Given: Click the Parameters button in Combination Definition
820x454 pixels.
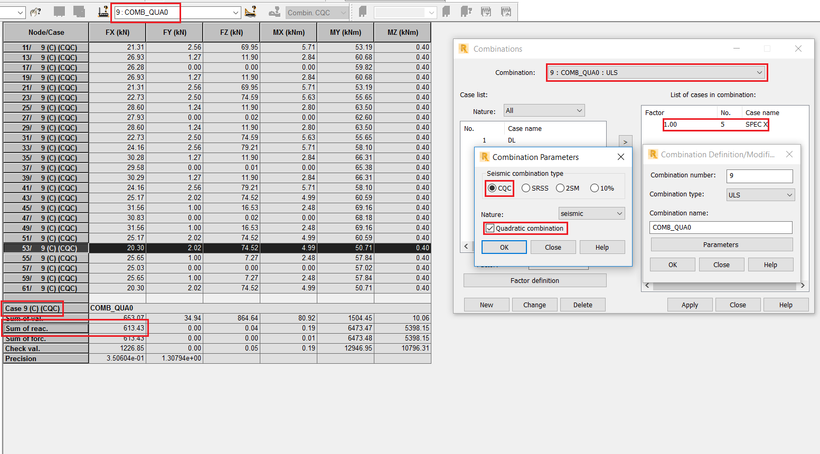Looking at the screenshot, I should (721, 245).
